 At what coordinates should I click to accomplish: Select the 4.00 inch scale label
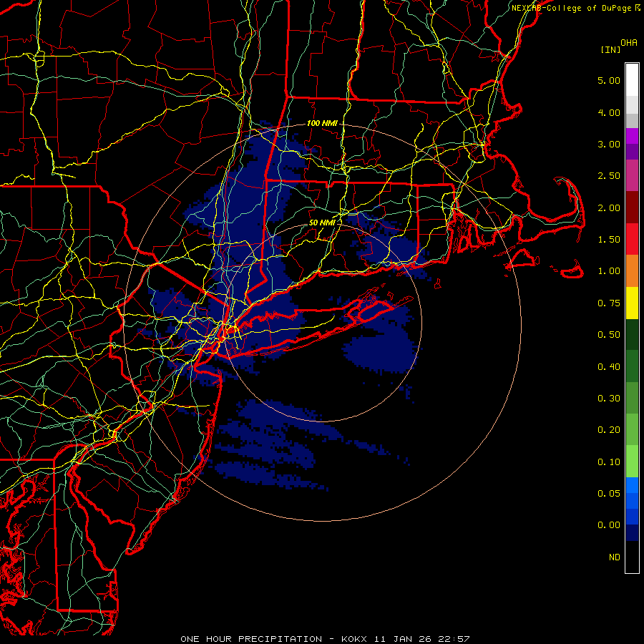click(609, 112)
